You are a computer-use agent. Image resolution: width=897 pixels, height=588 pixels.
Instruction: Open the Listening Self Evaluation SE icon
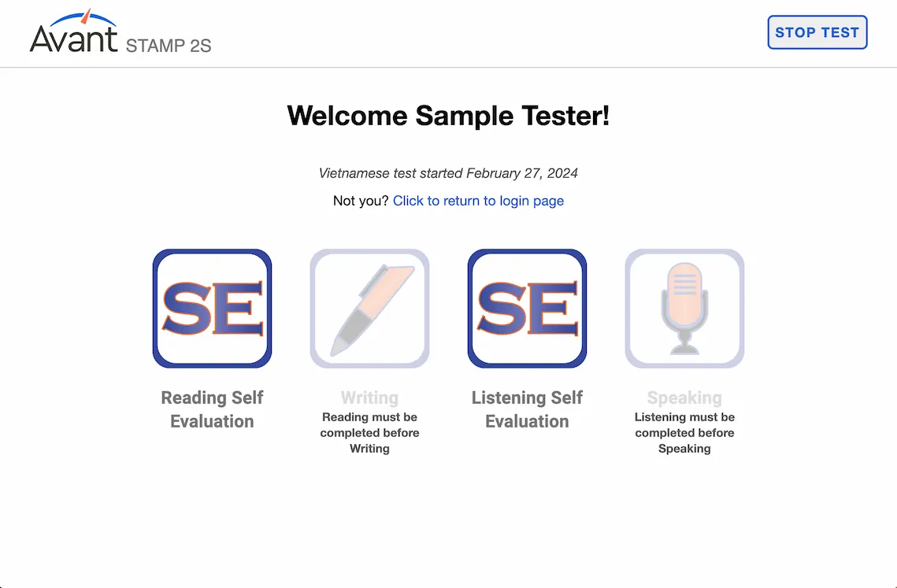(527, 309)
